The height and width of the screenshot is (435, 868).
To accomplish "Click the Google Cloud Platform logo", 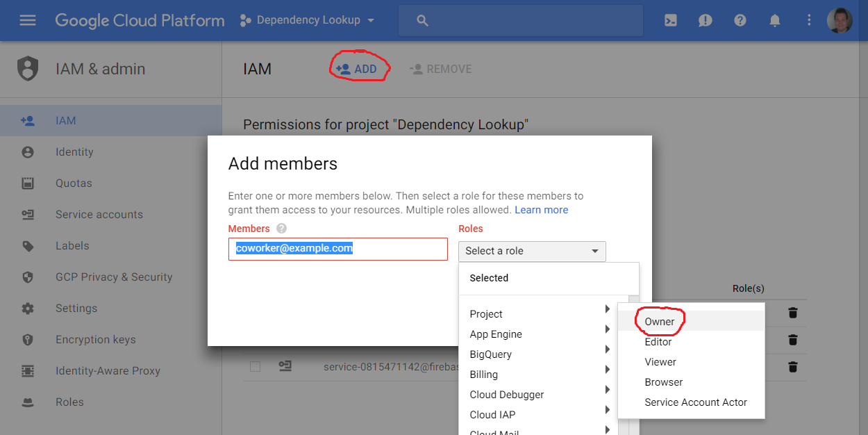I will click(140, 20).
